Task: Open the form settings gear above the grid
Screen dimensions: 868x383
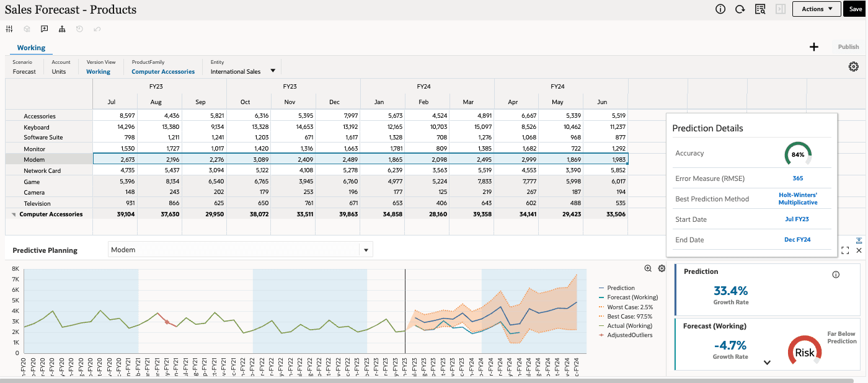Action: pos(853,66)
